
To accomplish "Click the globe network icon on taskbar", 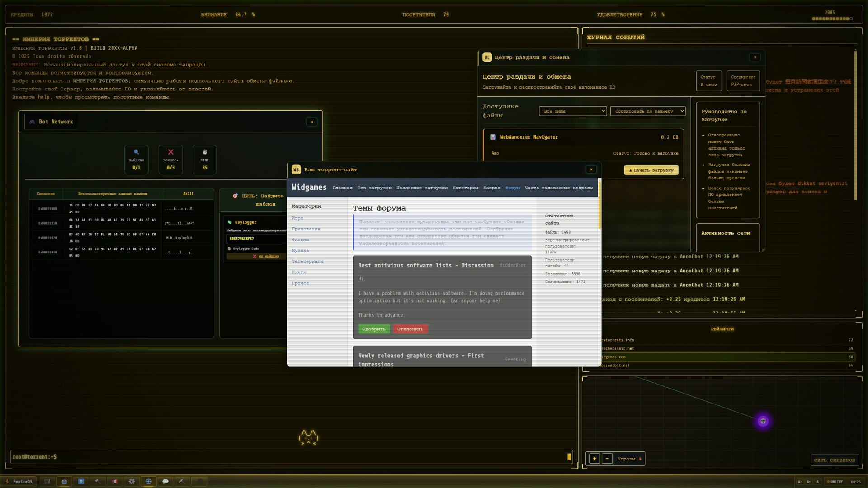I will tap(149, 481).
